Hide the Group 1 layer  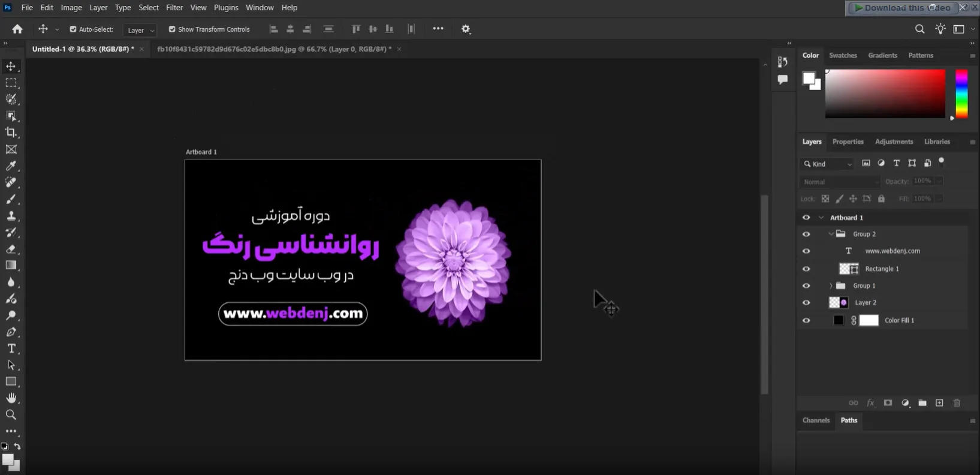pyautogui.click(x=806, y=285)
